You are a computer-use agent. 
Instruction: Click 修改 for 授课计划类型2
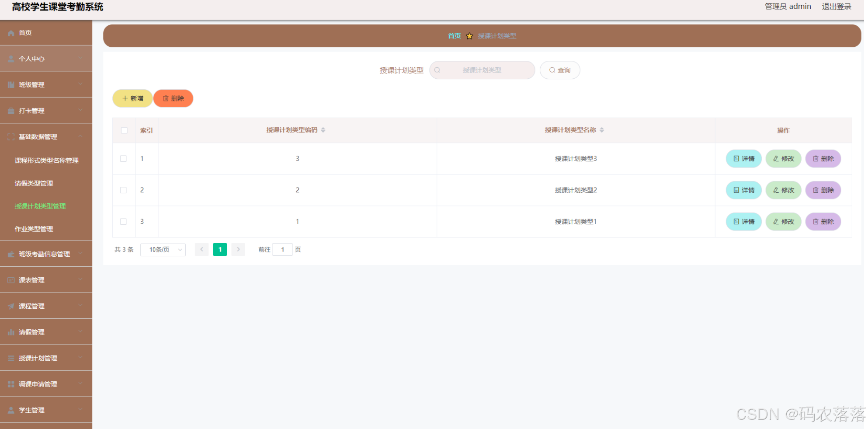point(784,190)
